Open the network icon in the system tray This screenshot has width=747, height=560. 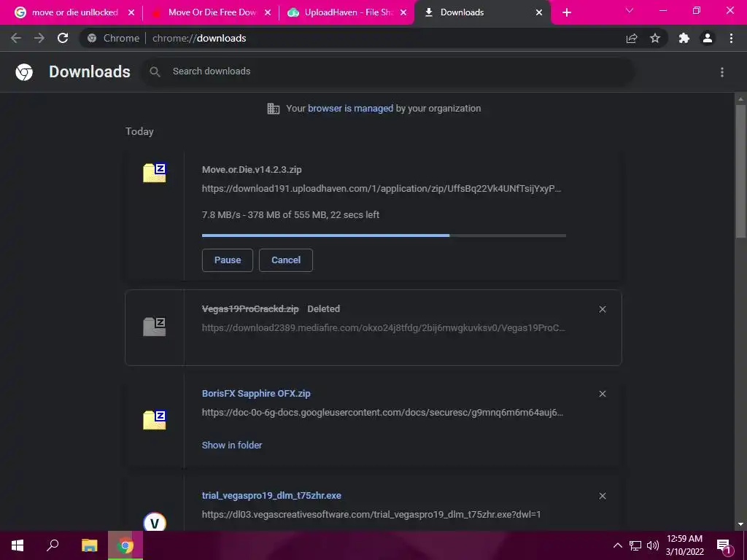[x=635, y=545]
